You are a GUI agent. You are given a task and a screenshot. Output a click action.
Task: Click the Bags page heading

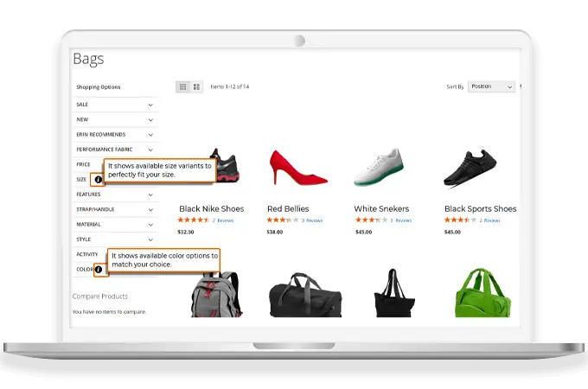88,59
